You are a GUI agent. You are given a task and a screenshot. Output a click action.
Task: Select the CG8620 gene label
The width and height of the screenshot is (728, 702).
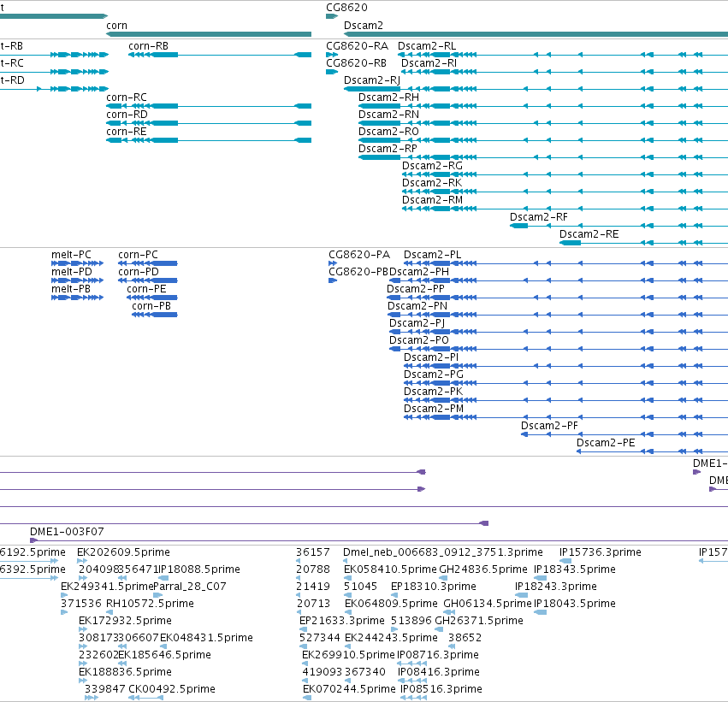pyautogui.click(x=346, y=8)
